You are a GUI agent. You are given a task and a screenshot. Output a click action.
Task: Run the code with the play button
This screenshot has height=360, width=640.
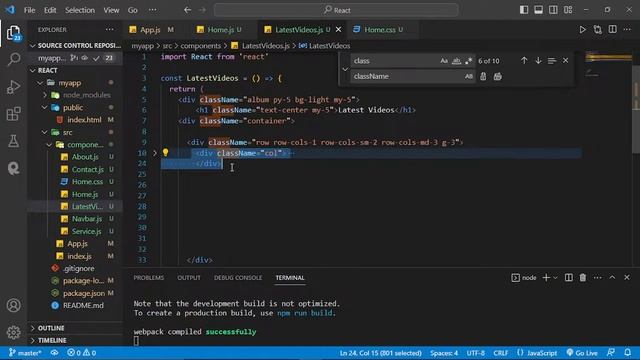[582, 29]
